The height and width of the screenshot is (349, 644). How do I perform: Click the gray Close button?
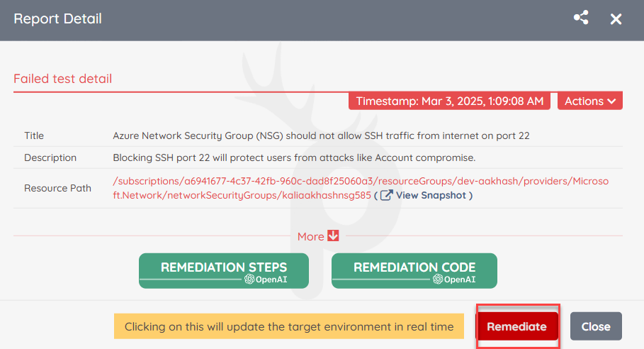pos(596,326)
